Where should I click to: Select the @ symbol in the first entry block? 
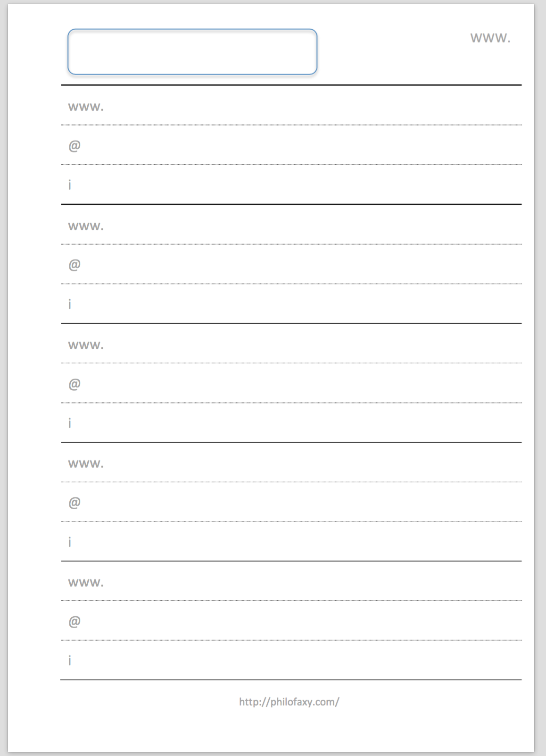point(74,146)
